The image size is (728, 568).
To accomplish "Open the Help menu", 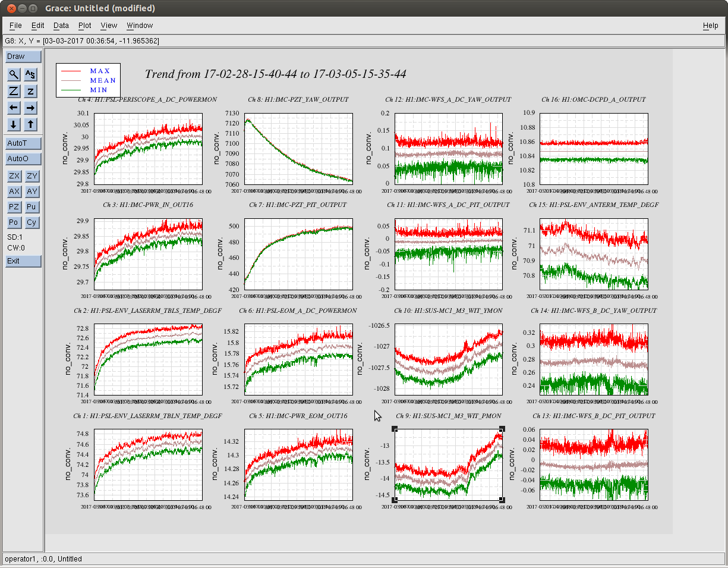I will [710, 26].
